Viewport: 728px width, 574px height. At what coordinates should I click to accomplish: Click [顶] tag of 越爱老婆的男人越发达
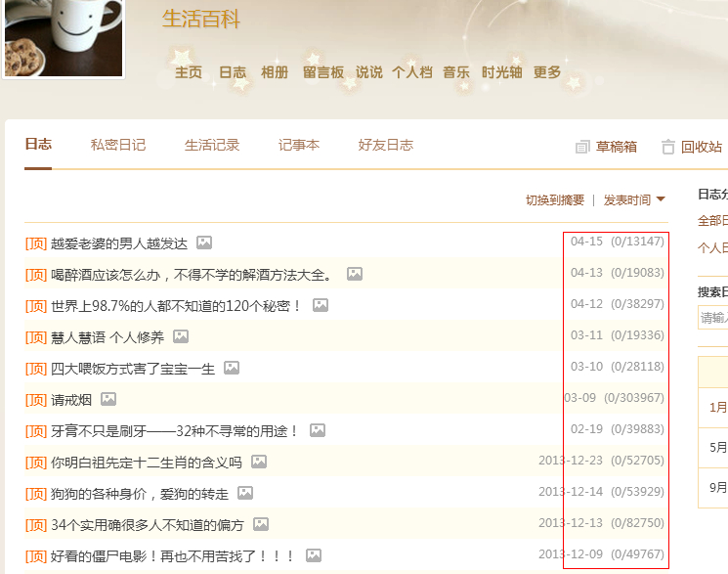click(36, 243)
